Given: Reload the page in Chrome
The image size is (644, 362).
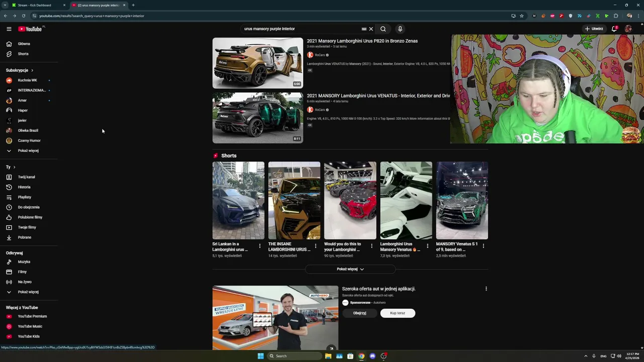Looking at the screenshot, I should coord(23,16).
